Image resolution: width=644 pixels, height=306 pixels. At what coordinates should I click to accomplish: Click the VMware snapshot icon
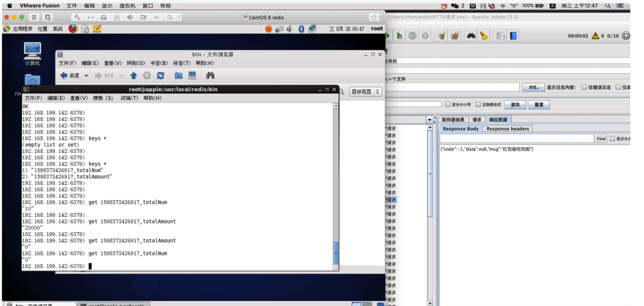pos(48,17)
